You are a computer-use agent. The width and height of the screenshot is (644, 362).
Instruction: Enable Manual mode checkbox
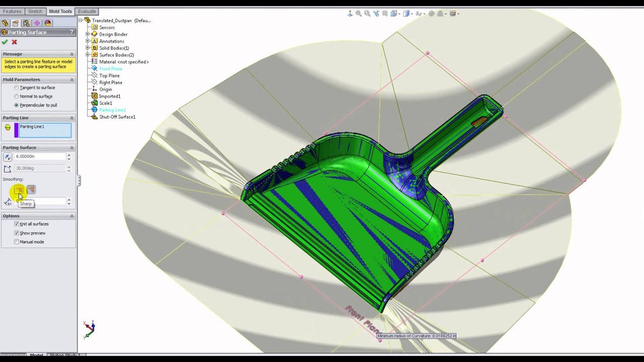[17, 242]
